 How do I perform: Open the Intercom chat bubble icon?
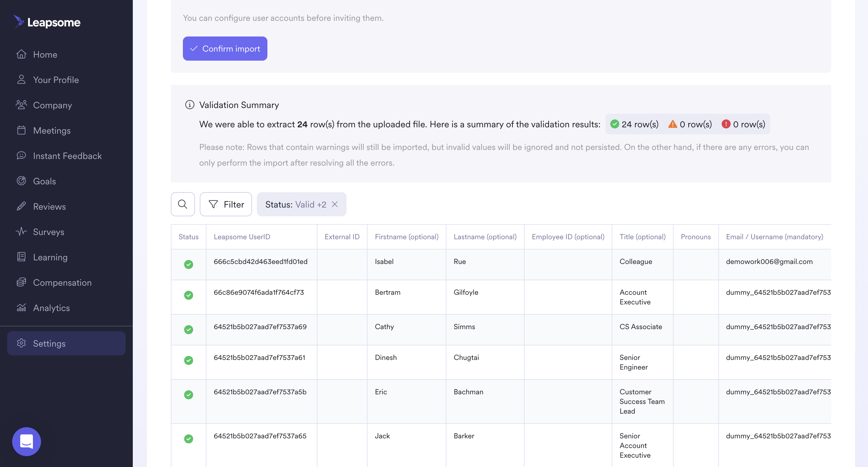point(26,441)
